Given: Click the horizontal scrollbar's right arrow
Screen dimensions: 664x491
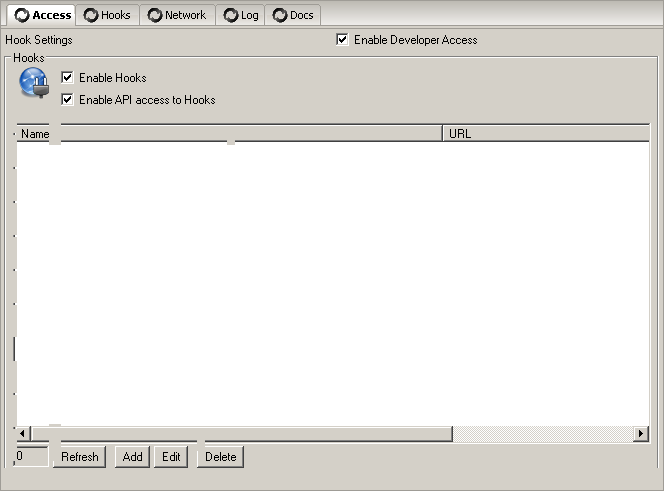Looking at the screenshot, I should click(x=641, y=434).
